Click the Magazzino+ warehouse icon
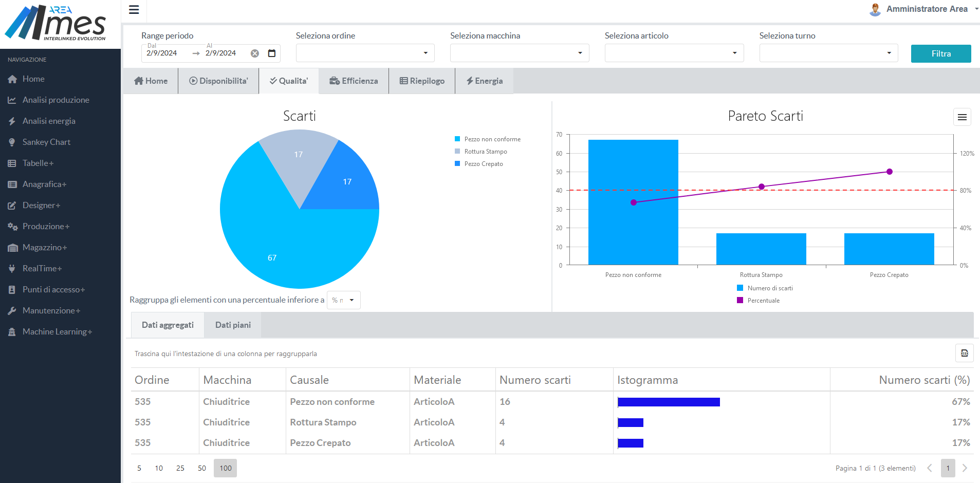 (12, 248)
